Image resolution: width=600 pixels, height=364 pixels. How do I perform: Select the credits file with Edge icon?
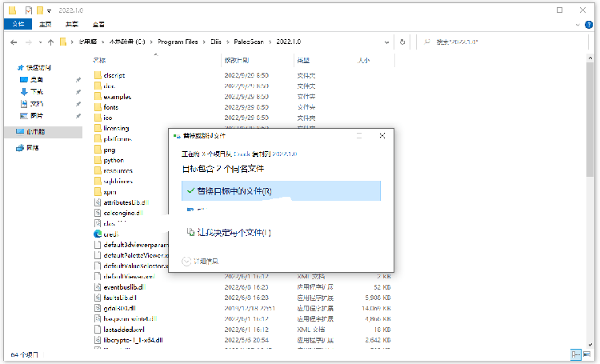tap(106, 234)
